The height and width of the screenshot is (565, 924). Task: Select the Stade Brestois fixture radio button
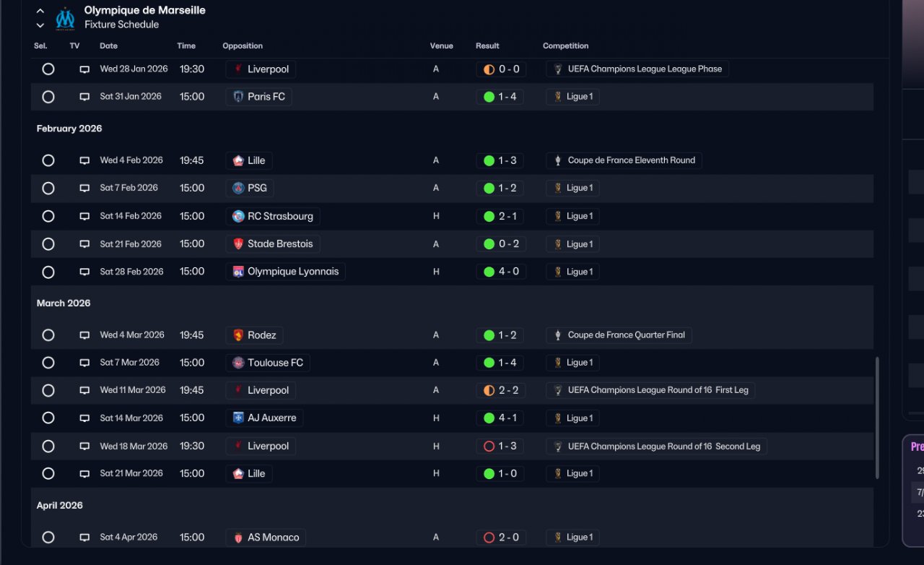[x=48, y=244]
